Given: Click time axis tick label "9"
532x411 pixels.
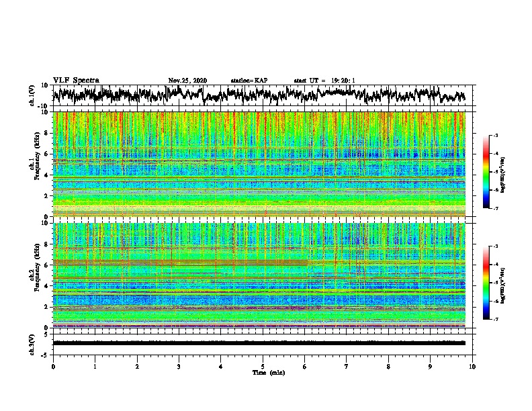Looking at the screenshot, I should pos(430,367).
